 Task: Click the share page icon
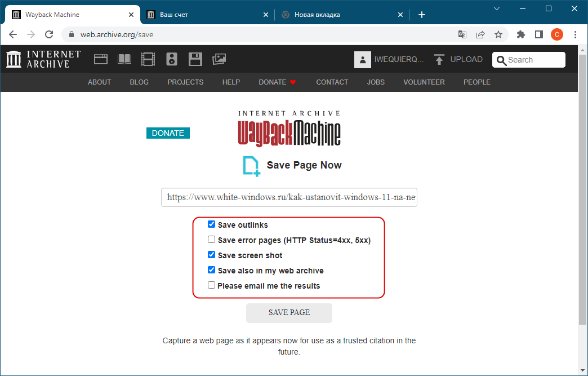tap(480, 34)
